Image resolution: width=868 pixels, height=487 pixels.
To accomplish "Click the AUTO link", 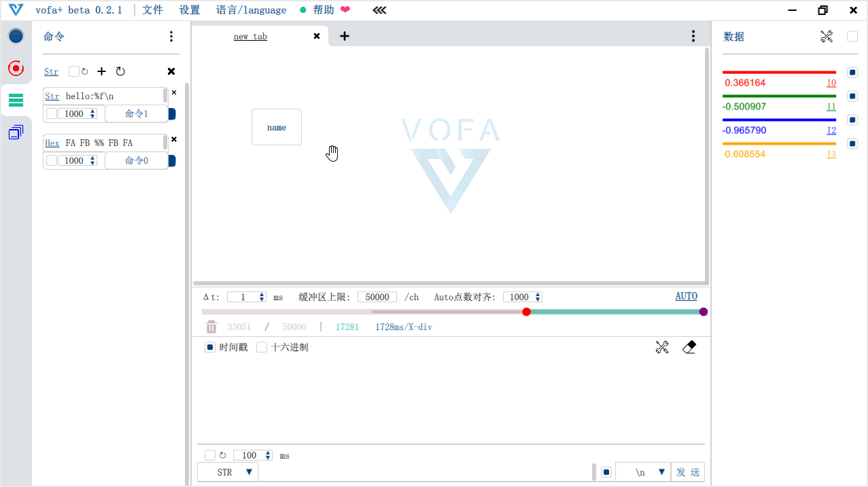I will [686, 296].
